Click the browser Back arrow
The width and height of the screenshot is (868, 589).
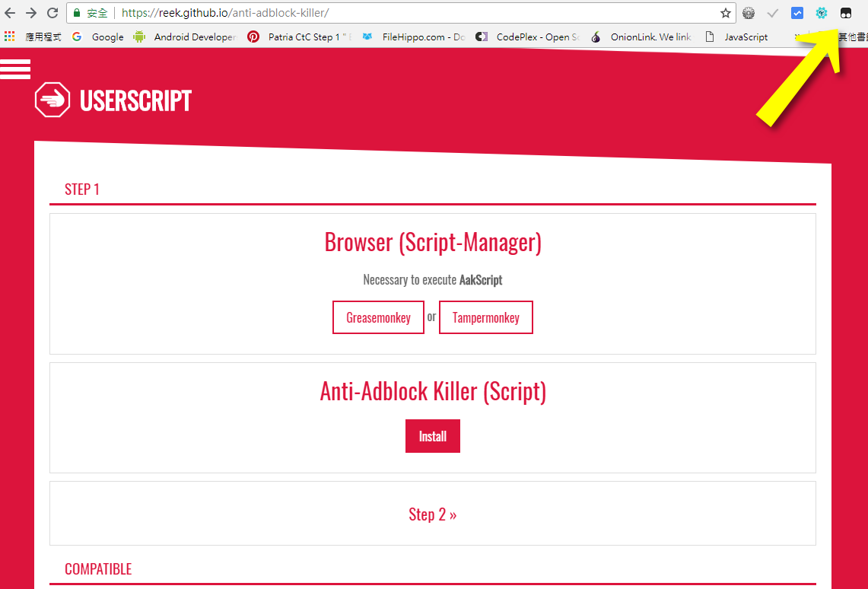click(10, 13)
